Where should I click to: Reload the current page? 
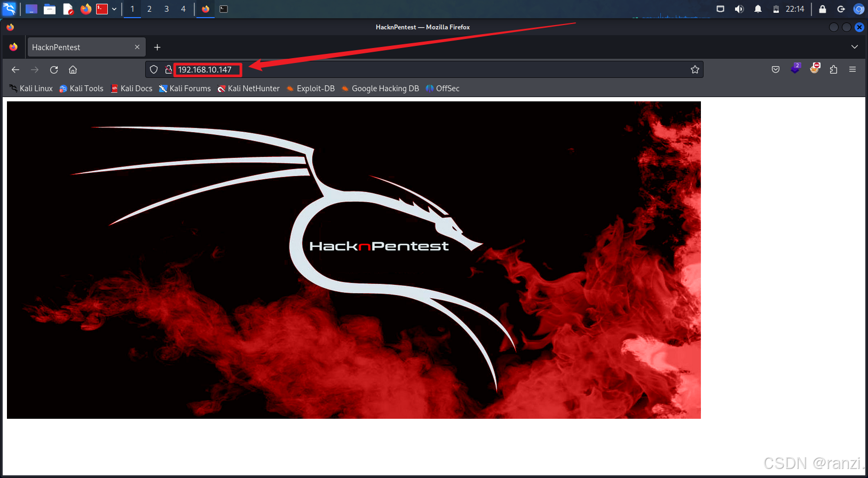click(54, 69)
